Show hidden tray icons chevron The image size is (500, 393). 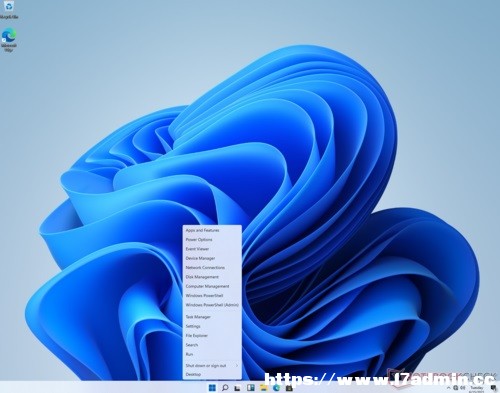pos(448,388)
